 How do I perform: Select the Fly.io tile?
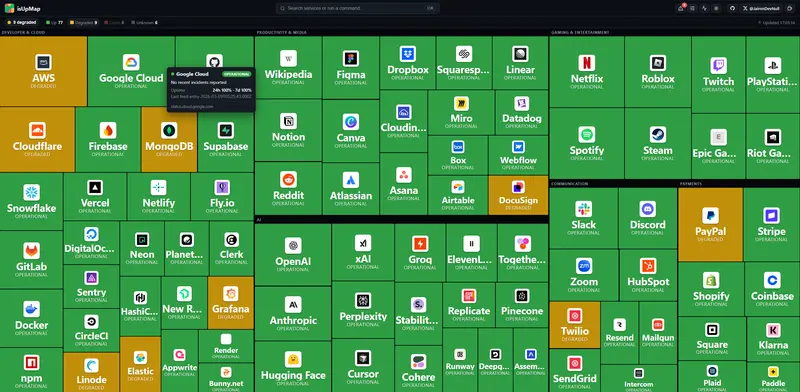(222, 197)
